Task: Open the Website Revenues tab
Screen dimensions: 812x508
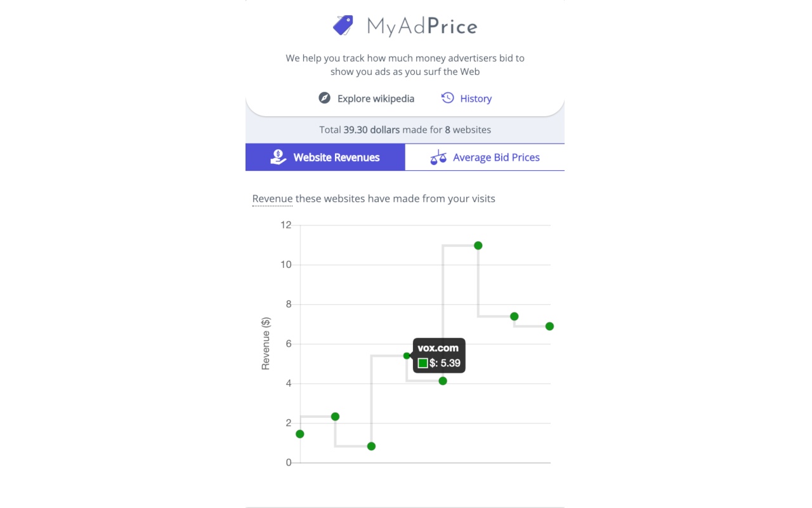Action: [325, 157]
